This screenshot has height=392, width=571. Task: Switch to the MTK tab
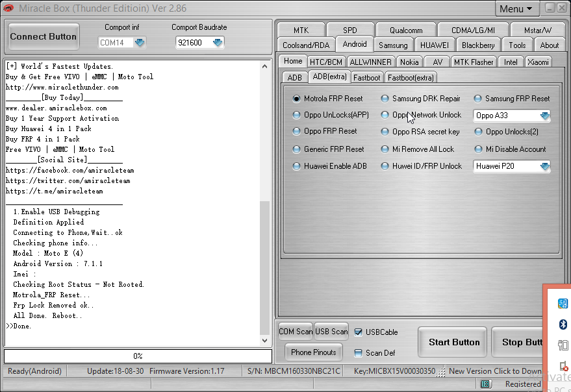click(301, 31)
